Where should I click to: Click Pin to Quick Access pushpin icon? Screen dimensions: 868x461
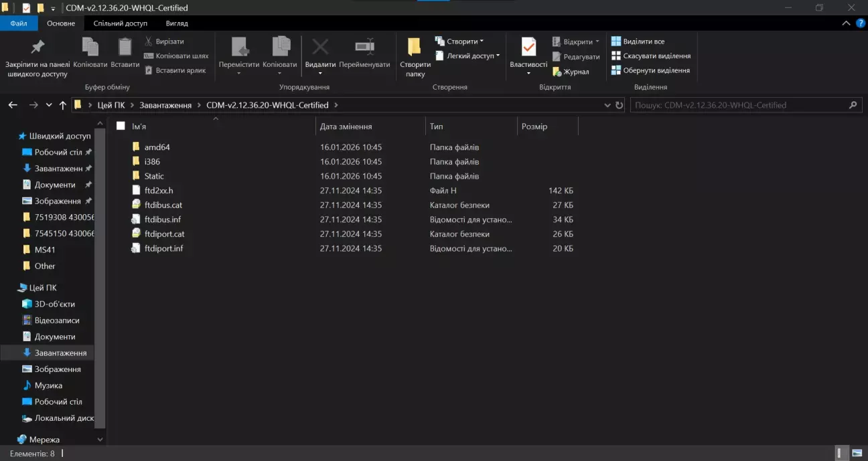pos(38,47)
